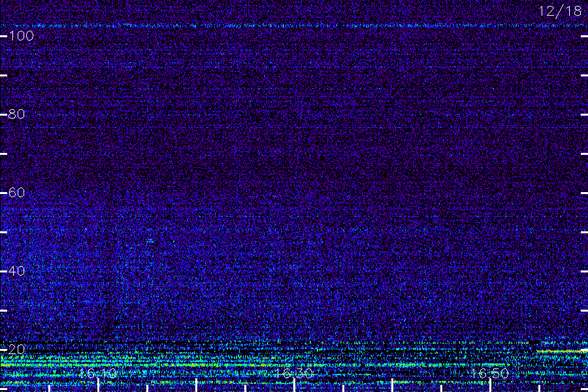Click the 100 frequency axis label
588x392 pixels.
pyautogui.click(x=21, y=36)
